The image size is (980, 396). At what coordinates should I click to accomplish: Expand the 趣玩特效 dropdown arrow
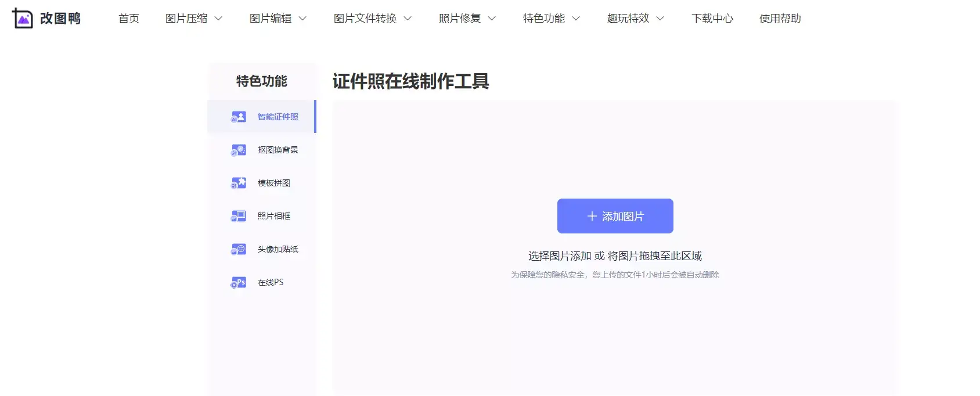(x=660, y=19)
